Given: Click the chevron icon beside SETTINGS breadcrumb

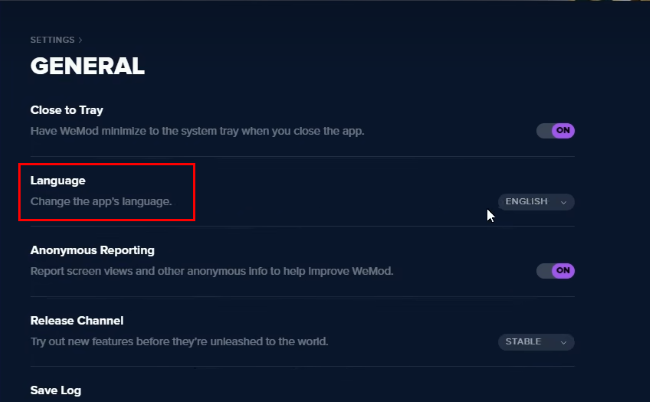Looking at the screenshot, I should point(80,41).
